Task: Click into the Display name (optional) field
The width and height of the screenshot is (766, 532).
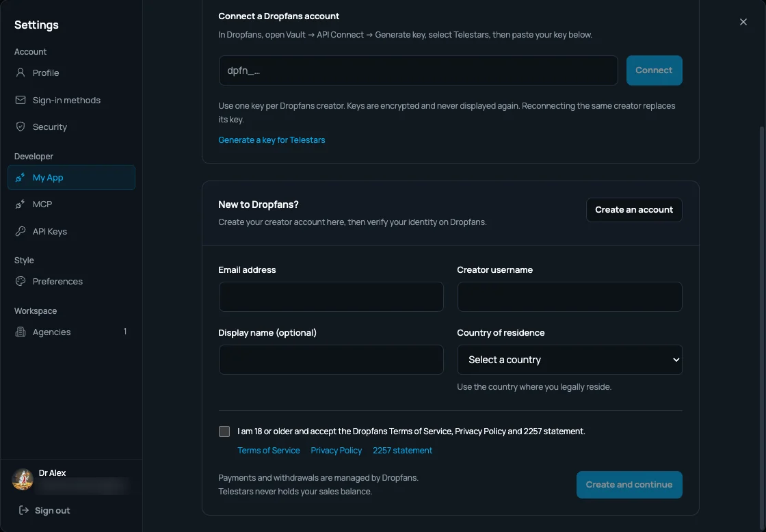Action: [331, 360]
